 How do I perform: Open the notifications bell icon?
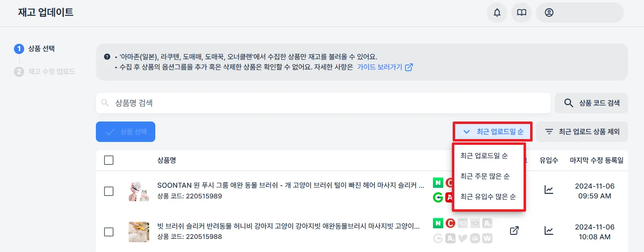497,13
